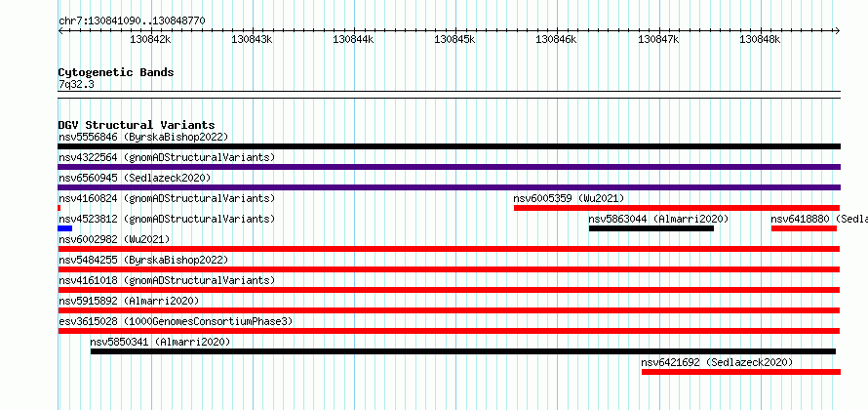Click the nsv6418880 variant label
The width and height of the screenshot is (868, 410).
tap(818, 219)
